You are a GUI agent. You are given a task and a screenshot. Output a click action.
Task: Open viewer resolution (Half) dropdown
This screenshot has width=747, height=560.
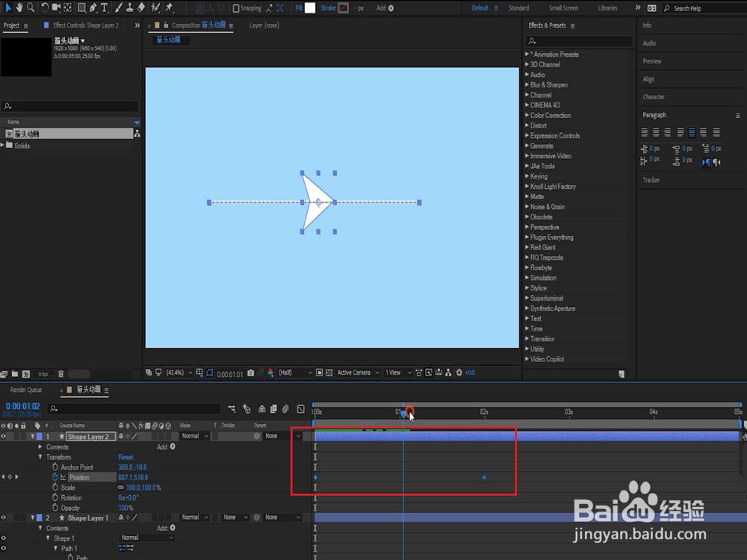click(295, 373)
